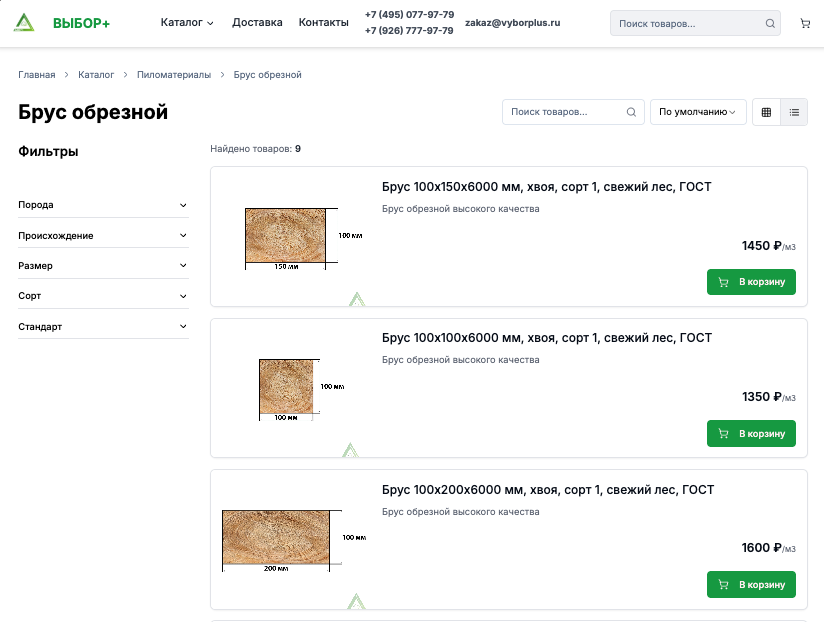Screen dimensions: 824x622
Task: Click the magnifier icon in catalog search
Action: tap(631, 112)
